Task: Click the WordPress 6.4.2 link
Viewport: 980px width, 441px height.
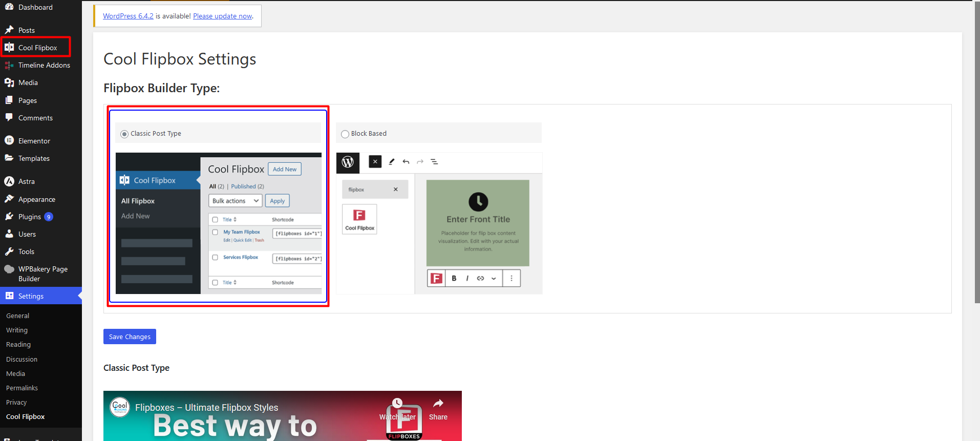Action: [x=128, y=16]
